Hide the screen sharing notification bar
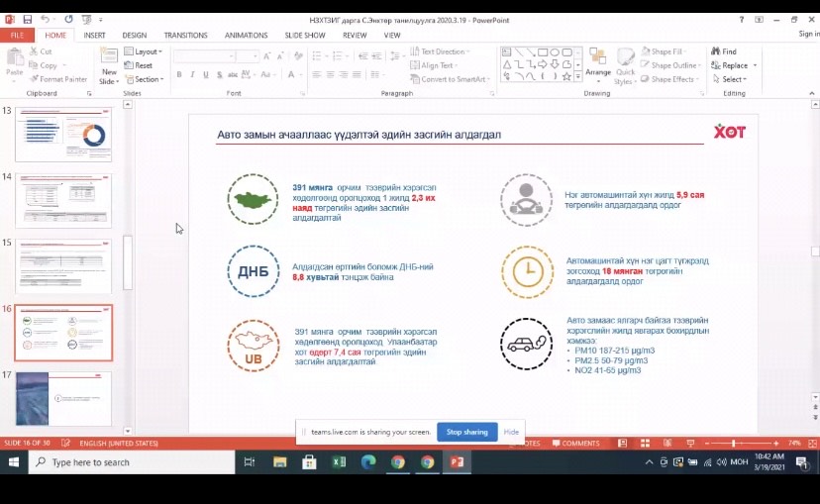820x504 pixels. coord(511,432)
